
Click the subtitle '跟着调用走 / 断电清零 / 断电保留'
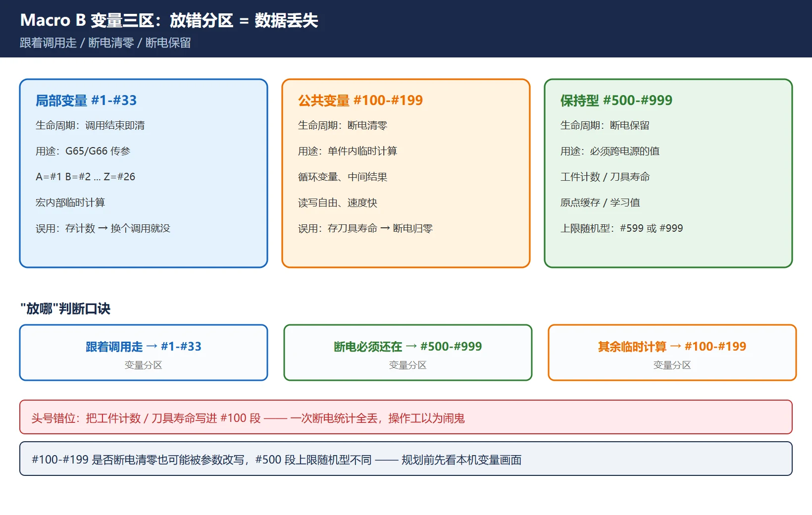coord(105,43)
